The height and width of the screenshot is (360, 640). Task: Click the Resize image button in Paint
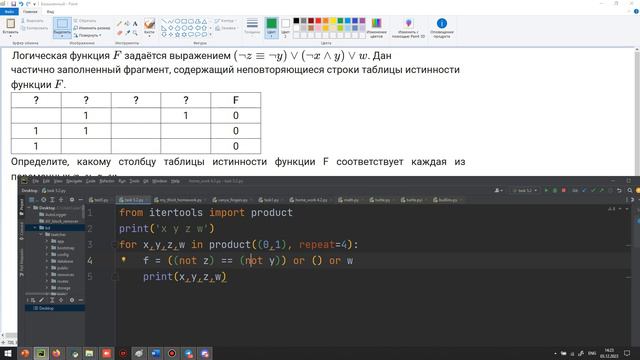92,28
